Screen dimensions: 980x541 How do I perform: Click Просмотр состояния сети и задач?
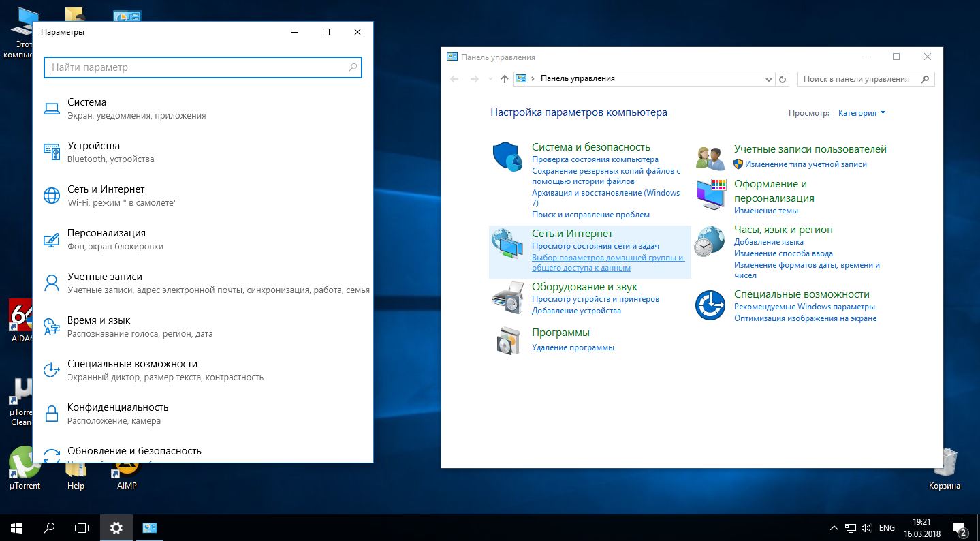pos(595,246)
